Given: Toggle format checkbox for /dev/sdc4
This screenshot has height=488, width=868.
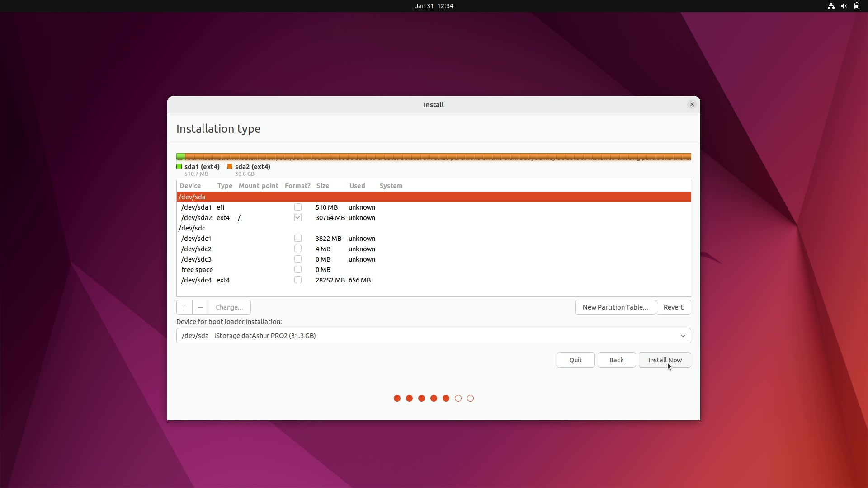Looking at the screenshot, I should tap(298, 280).
